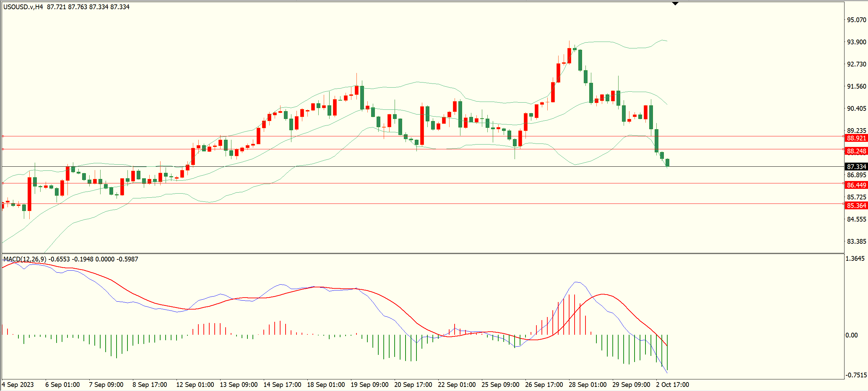
Task: Click the 28 Sep 01:00 time label
Action: [588, 385]
